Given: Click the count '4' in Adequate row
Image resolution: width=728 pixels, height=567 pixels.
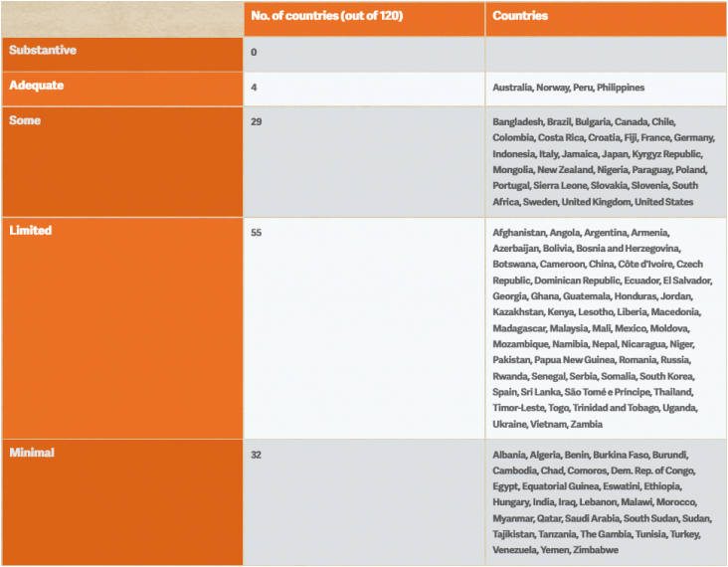Looking at the screenshot, I should click(254, 88).
